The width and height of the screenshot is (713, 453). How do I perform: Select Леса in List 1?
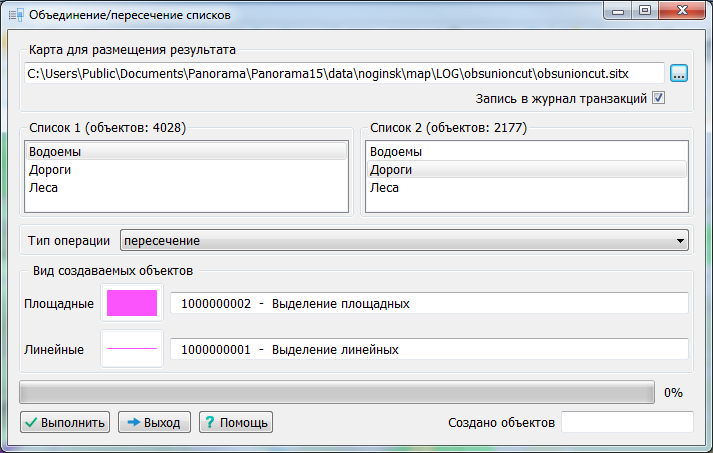pos(44,187)
